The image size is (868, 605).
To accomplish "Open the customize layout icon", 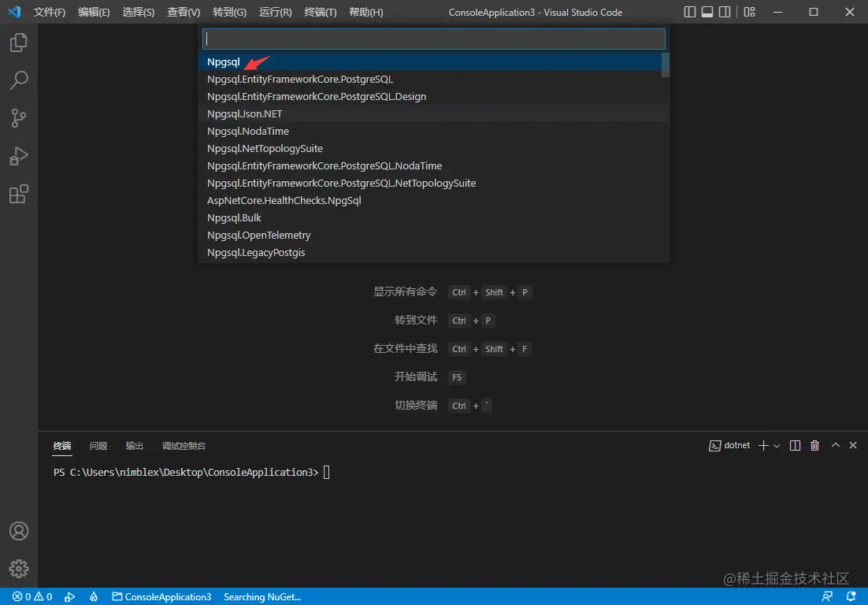I will coord(750,12).
